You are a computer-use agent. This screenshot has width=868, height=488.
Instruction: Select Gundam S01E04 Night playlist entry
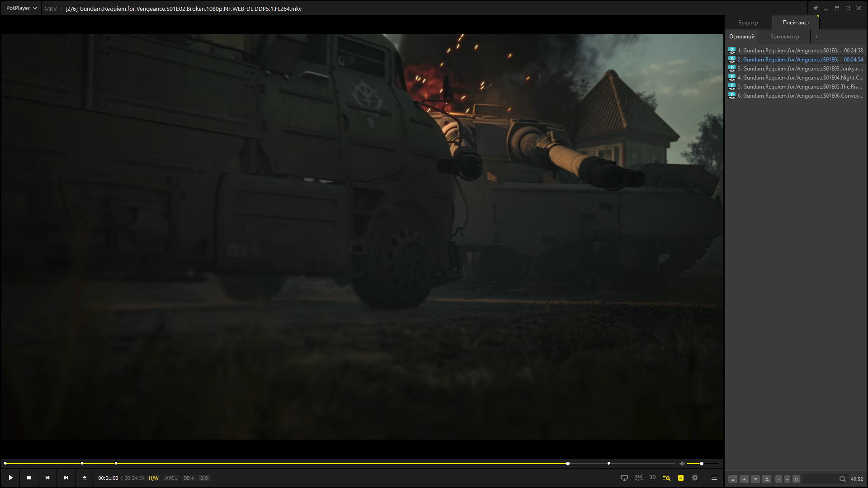click(800, 78)
